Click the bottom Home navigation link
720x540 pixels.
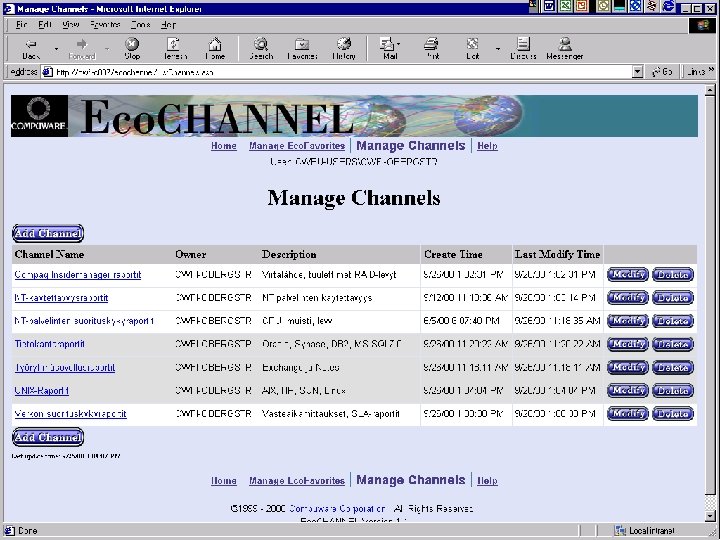click(x=224, y=481)
